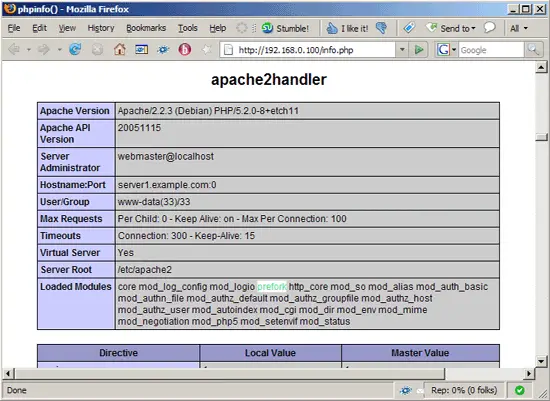Image resolution: width=550 pixels, height=401 pixels.
Task: Open the History menu
Action: tap(101, 28)
